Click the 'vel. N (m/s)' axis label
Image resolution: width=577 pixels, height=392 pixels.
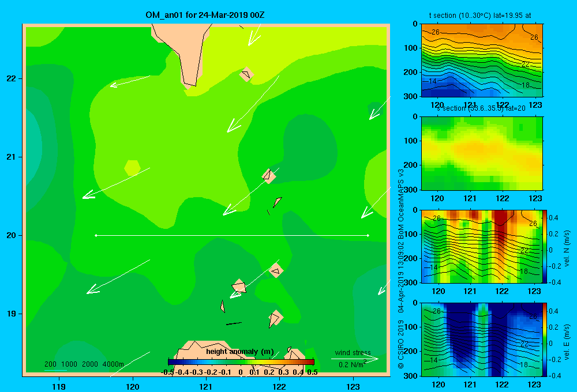click(x=567, y=248)
